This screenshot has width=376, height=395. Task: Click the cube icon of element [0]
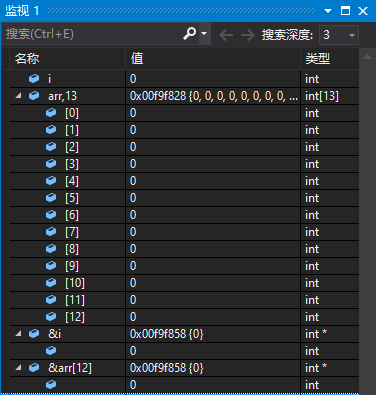(51, 113)
